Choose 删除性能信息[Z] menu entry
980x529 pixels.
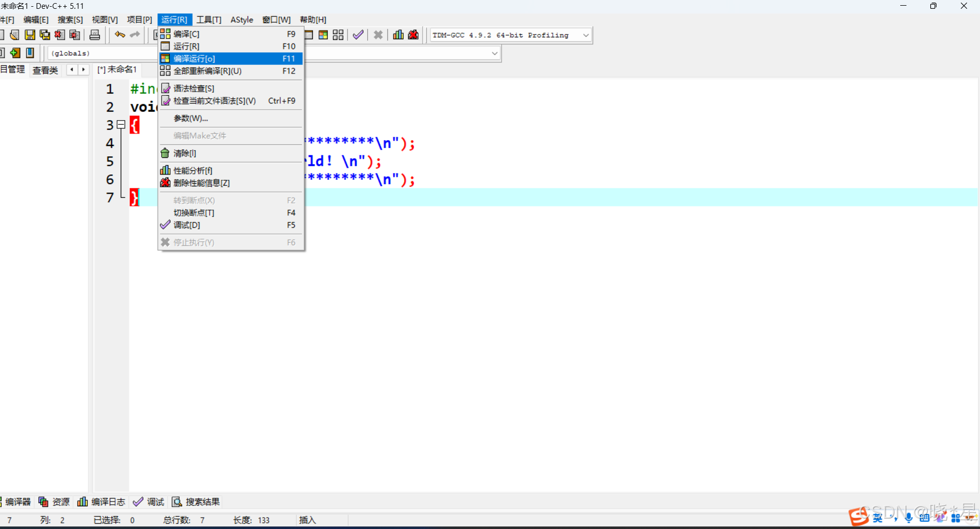(x=230, y=183)
